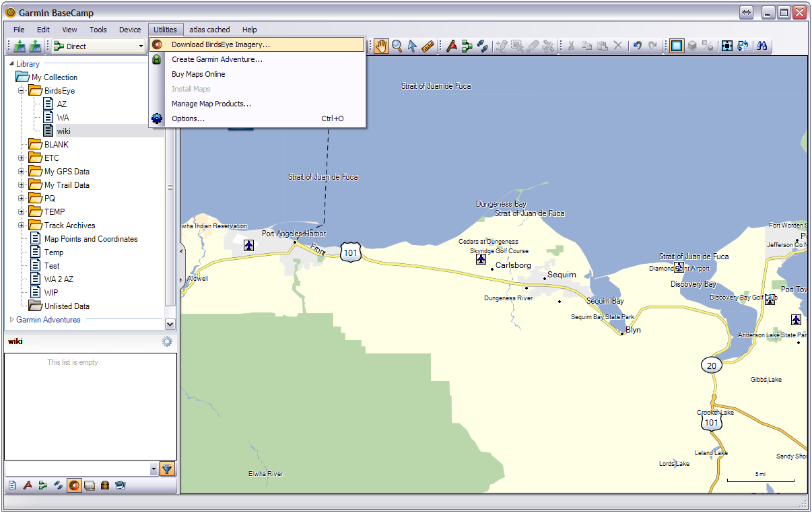The image size is (812, 513).
Task: Click Send to Device icon
Action: 19,46
